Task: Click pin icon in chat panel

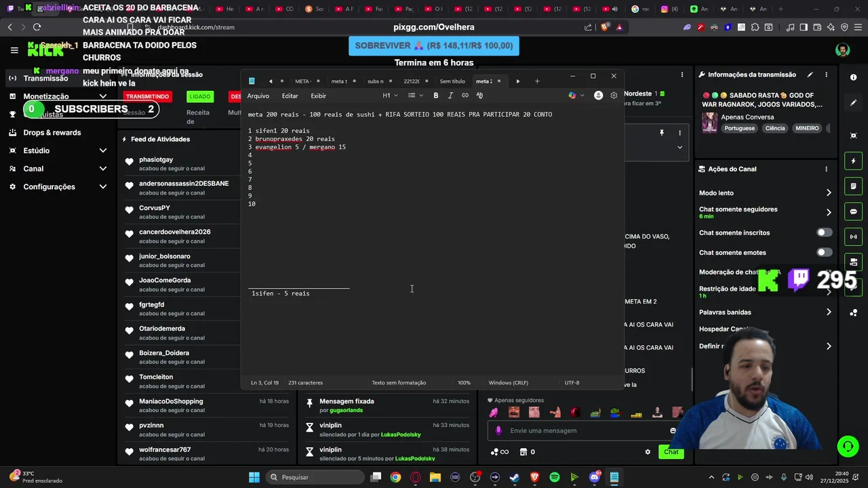Action: click(661, 133)
